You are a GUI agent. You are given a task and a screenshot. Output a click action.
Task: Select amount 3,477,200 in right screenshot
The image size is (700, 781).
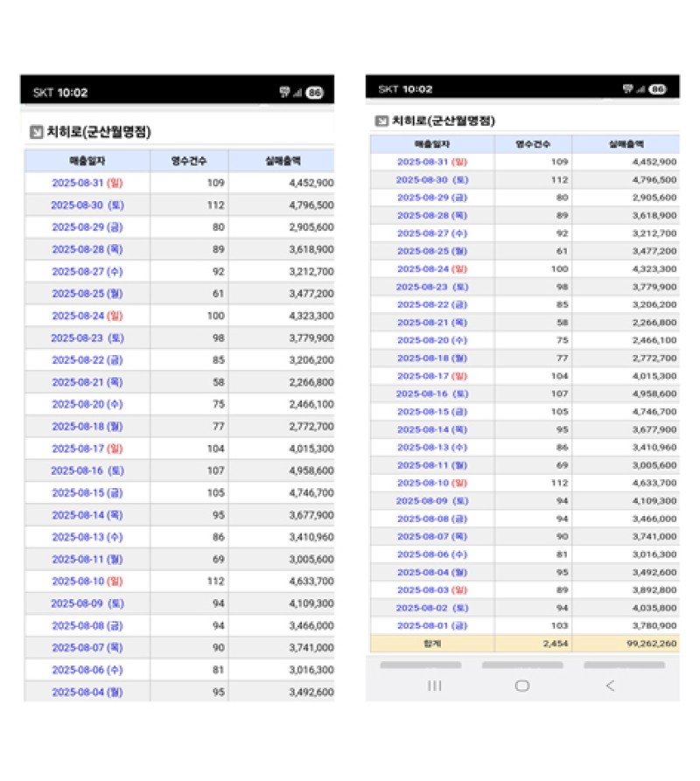tap(654, 251)
